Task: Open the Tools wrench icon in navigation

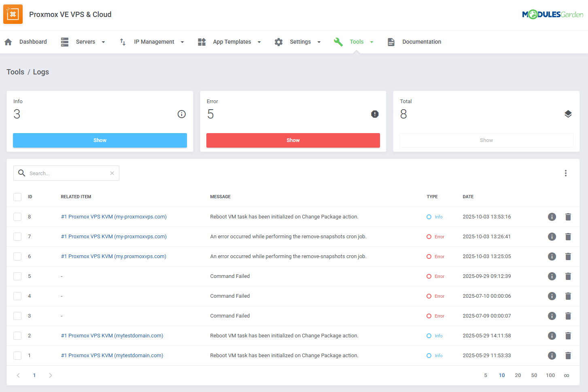Action: point(338,42)
